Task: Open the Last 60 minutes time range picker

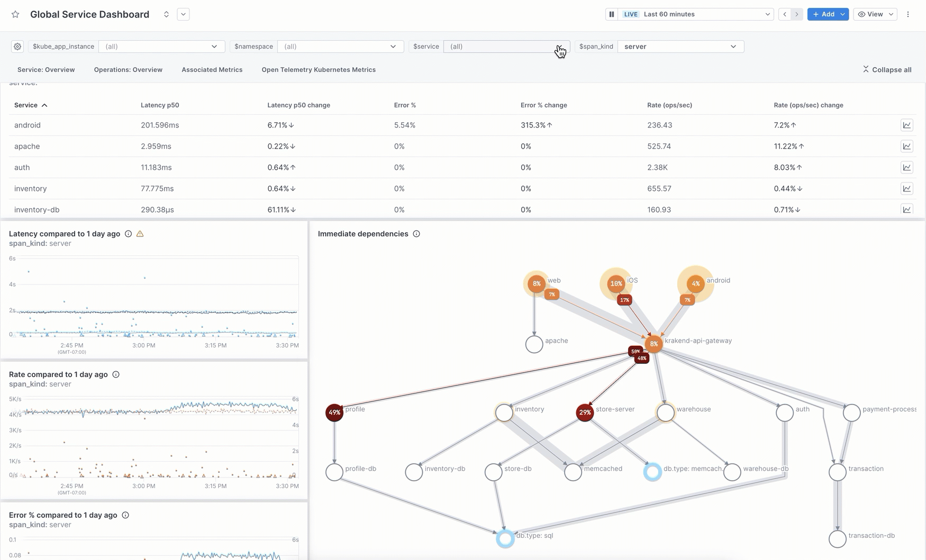Action: pos(704,14)
